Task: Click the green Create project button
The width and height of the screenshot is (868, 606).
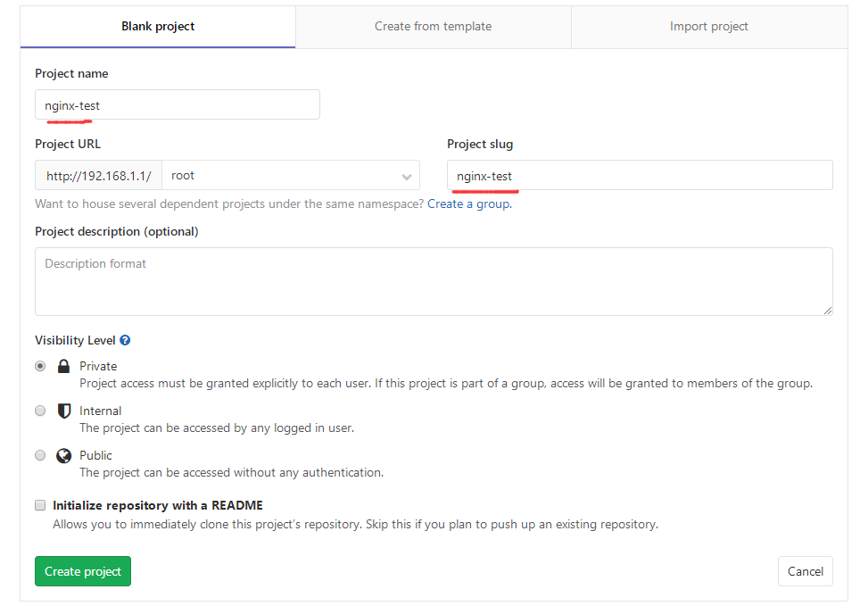Action: tap(83, 571)
